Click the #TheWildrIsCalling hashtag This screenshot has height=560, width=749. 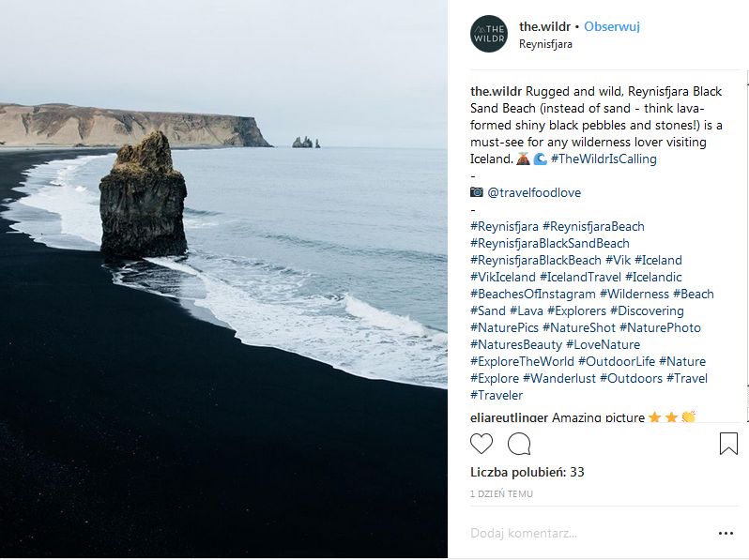click(x=604, y=159)
